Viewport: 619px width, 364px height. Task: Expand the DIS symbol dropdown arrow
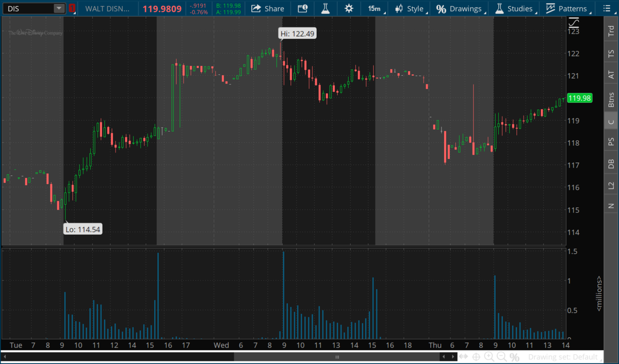[59, 8]
